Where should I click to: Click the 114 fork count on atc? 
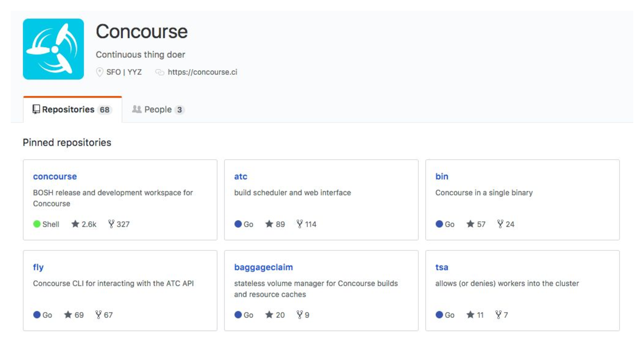[311, 224]
